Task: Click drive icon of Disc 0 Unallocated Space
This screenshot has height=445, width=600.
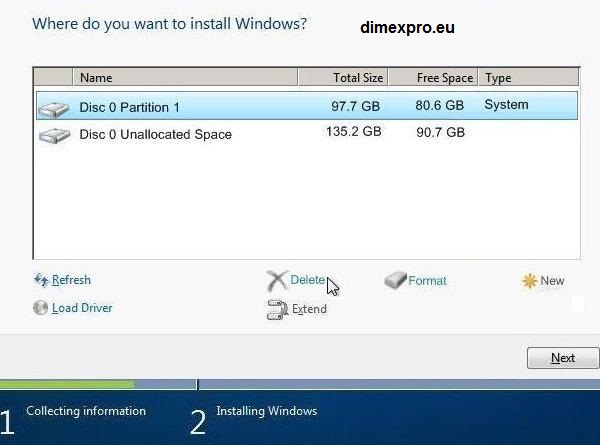Action: coord(55,135)
